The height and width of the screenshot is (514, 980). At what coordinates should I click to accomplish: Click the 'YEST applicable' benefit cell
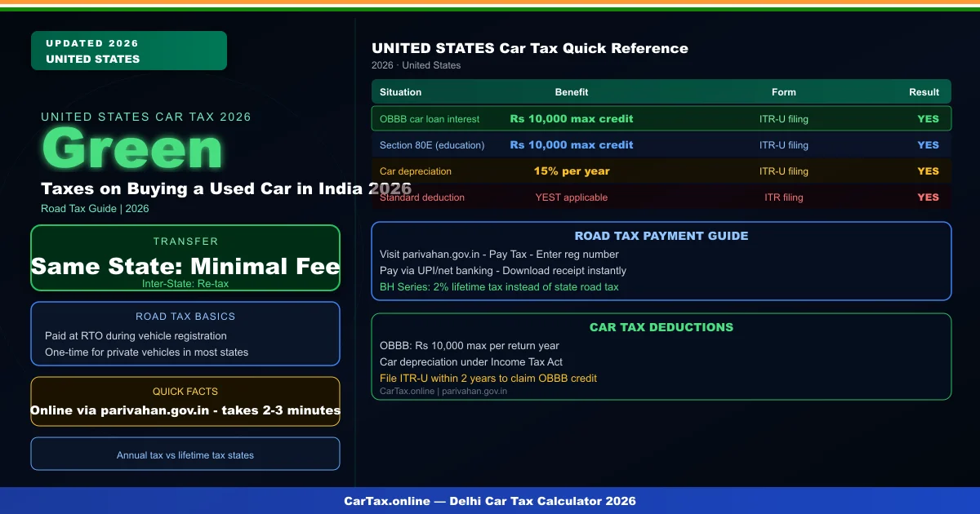(572, 197)
